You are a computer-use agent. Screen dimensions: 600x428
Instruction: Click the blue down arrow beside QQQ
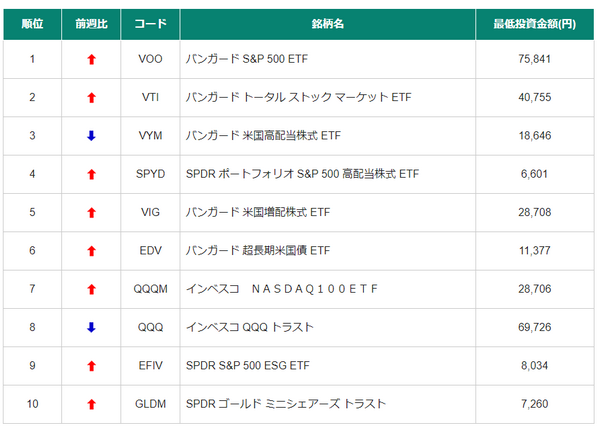click(92, 327)
